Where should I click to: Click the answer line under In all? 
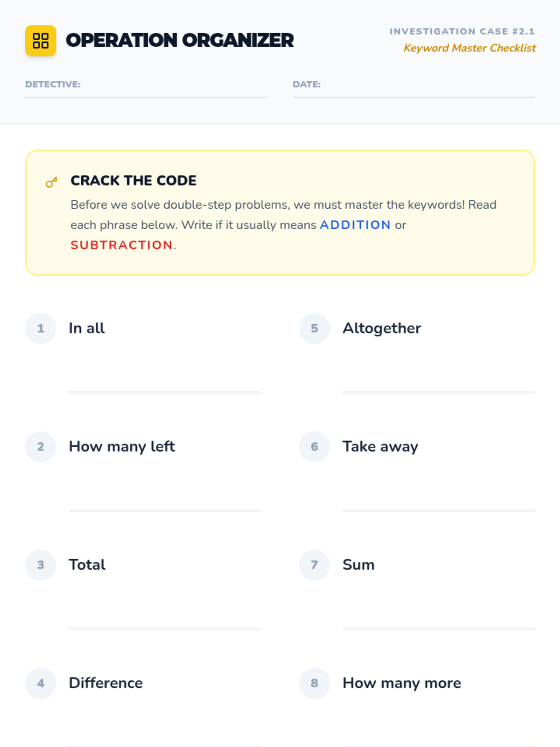point(165,392)
